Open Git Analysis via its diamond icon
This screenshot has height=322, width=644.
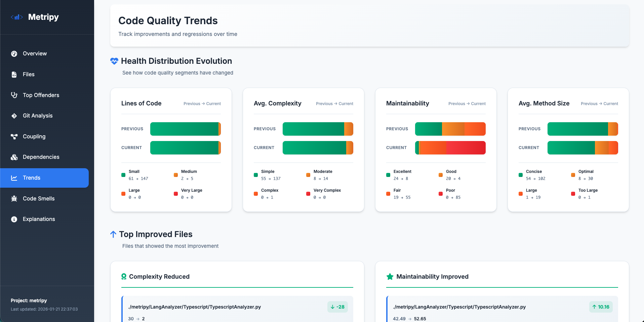(14, 116)
